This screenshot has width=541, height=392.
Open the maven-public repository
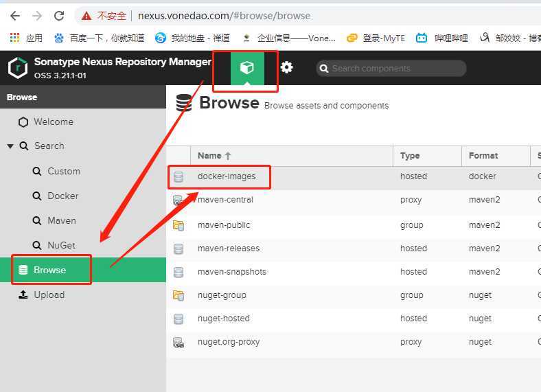tap(224, 225)
